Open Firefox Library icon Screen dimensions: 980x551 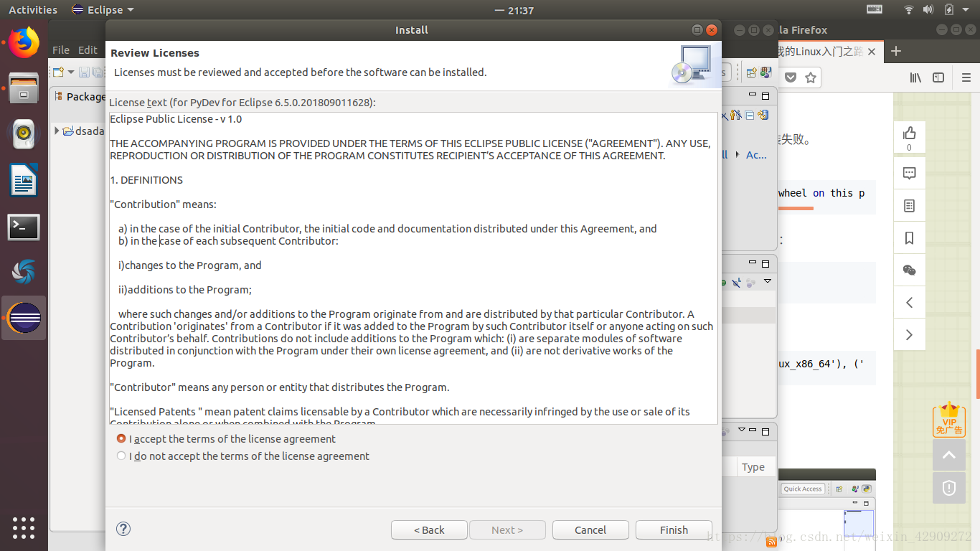pos(915,77)
